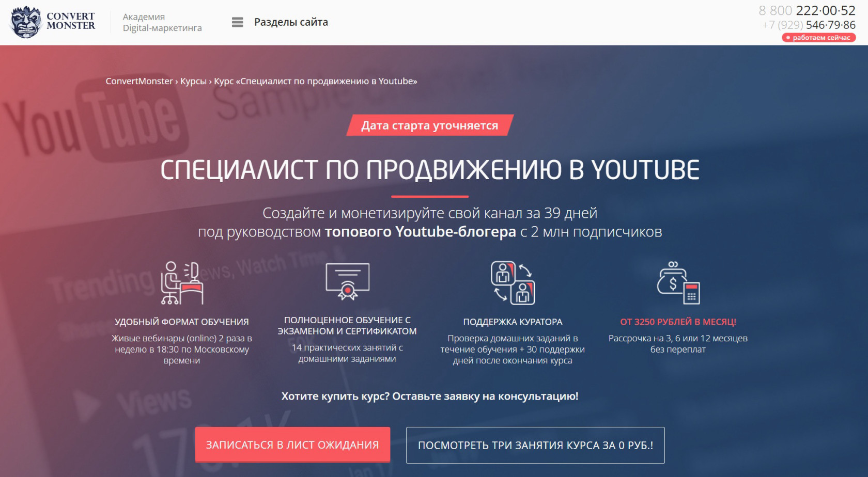Screen dimensions: 868x477
Task: Click the Полноценное обучение с экзаменом heading
Action: 347,326
